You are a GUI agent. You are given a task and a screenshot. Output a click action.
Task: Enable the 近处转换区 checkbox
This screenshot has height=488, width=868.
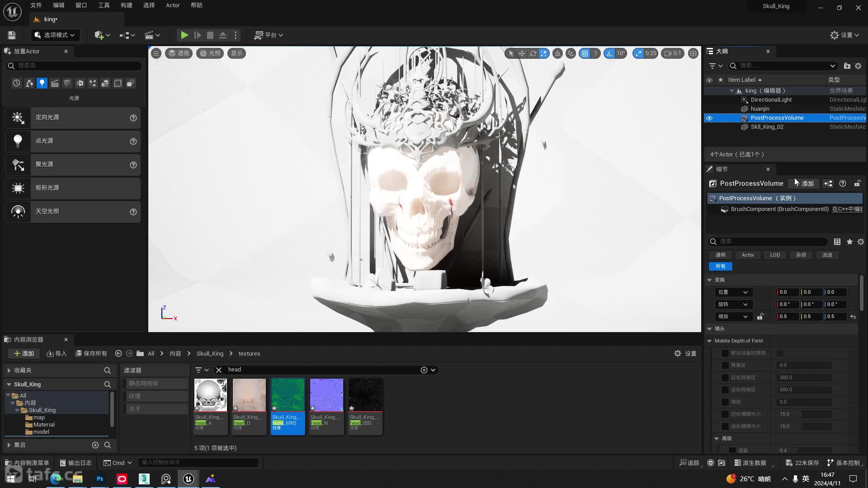pyautogui.click(x=725, y=377)
